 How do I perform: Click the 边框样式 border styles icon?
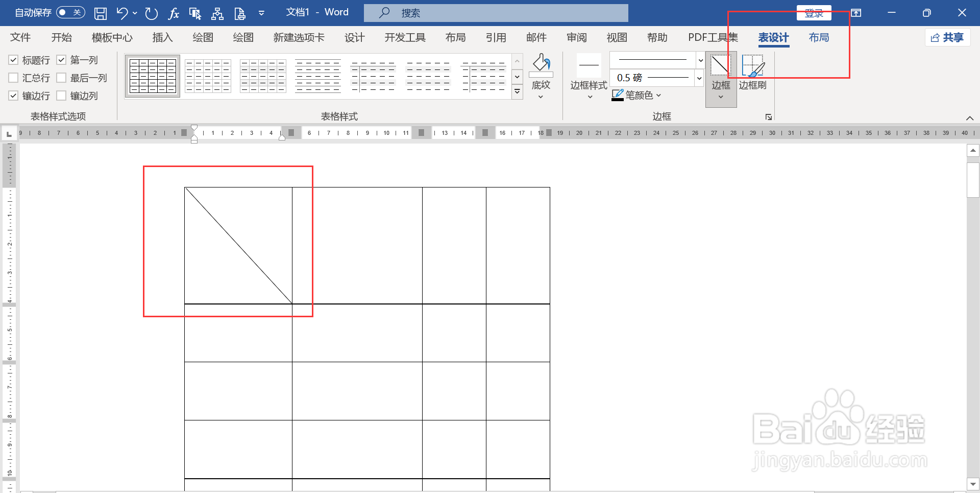click(589, 65)
